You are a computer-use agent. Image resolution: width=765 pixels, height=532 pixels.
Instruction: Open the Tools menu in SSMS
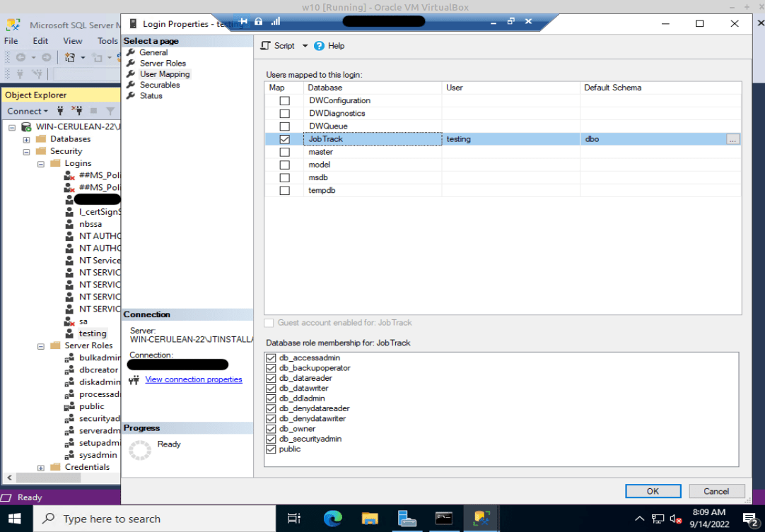(107, 41)
